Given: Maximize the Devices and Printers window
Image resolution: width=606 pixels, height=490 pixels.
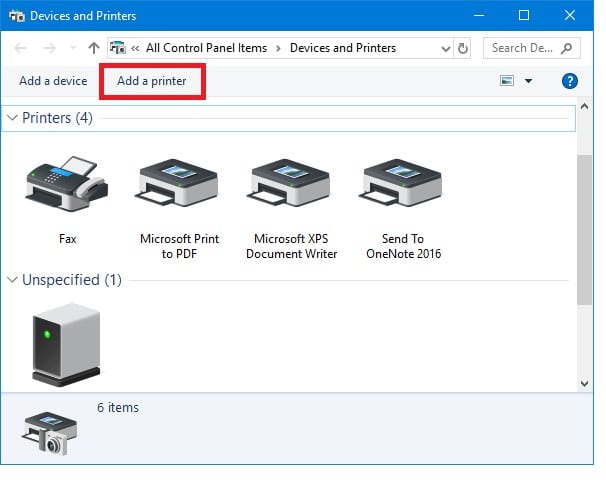Looking at the screenshot, I should click(x=524, y=15).
